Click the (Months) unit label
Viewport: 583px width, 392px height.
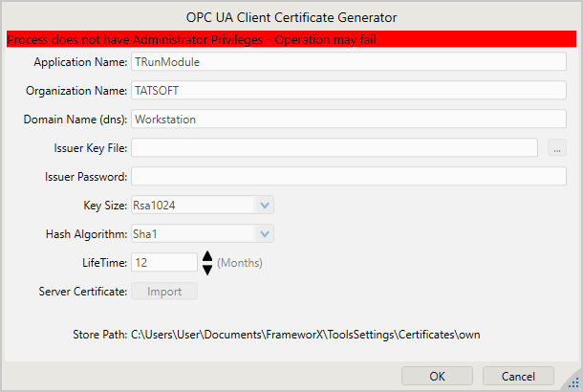pyautogui.click(x=239, y=262)
